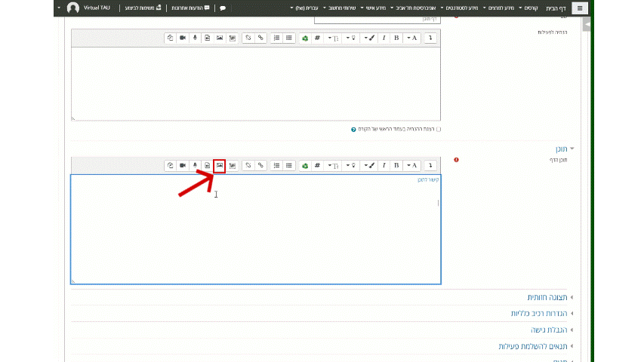Click the help icon beside the description checkbox

(x=353, y=129)
